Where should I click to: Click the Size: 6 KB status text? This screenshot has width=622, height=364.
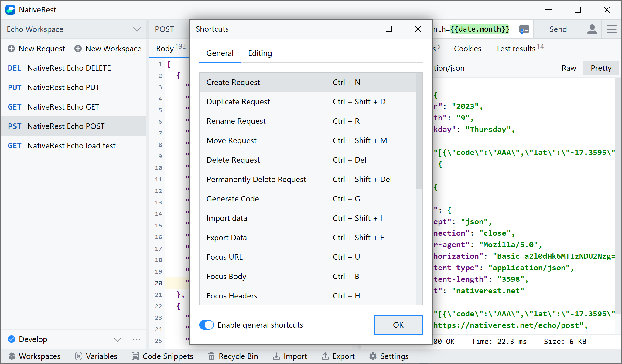click(565, 342)
